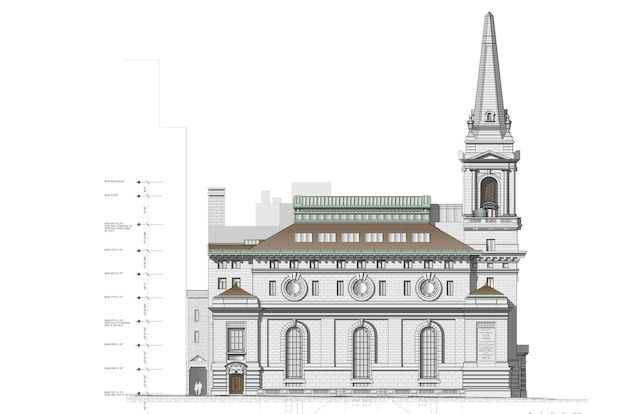The width and height of the screenshot is (620, 414).
Task: Select the brown hipped main roof
Action: 340,238
